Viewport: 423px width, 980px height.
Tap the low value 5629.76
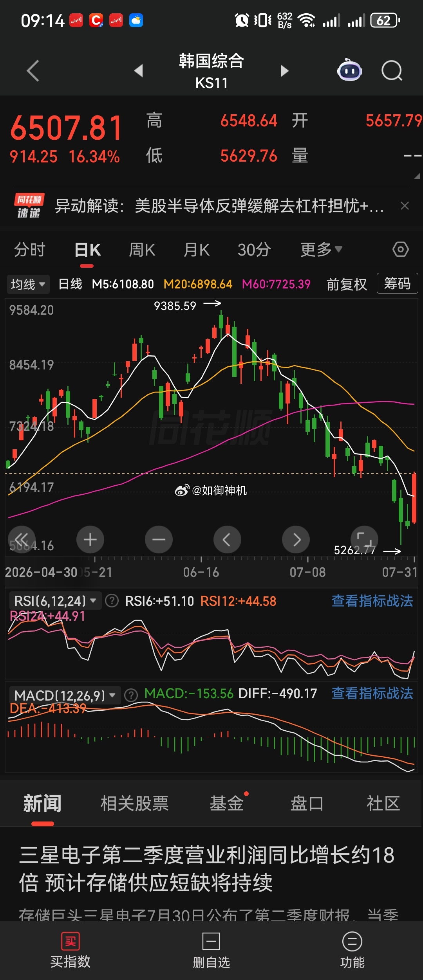(249, 156)
